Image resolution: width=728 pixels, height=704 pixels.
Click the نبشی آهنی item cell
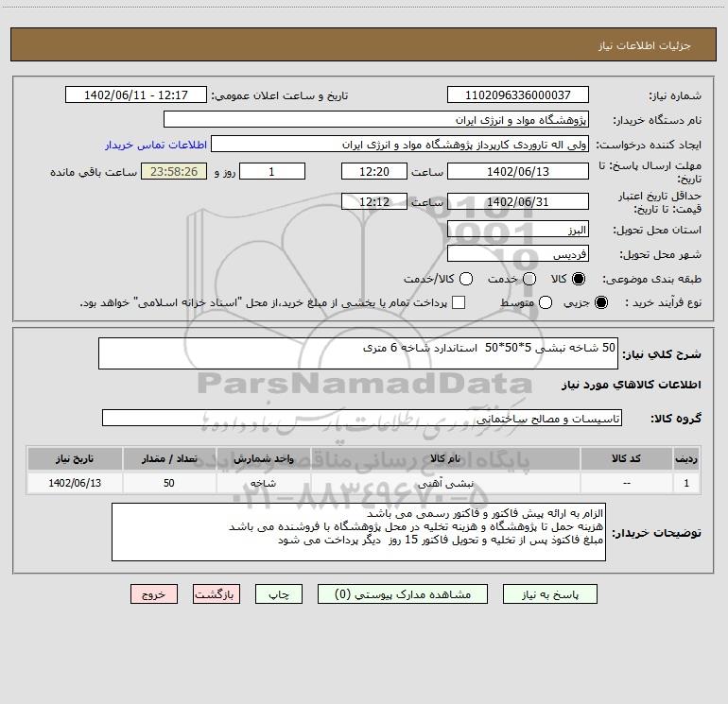point(445,483)
